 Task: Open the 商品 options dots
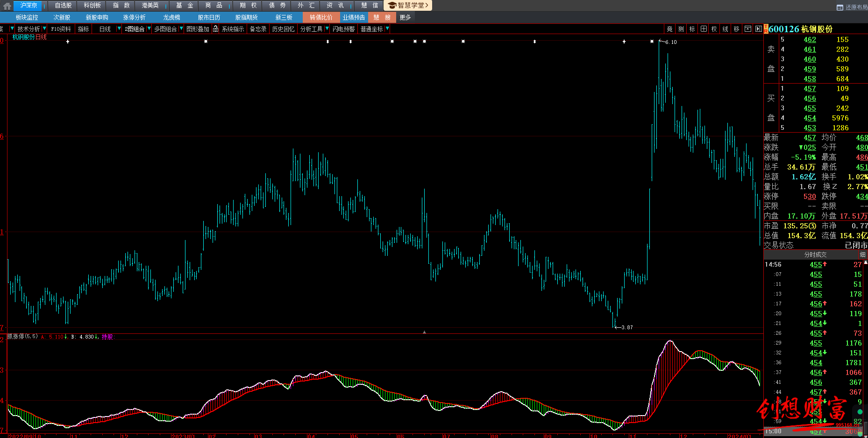click(x=229, y=6)
